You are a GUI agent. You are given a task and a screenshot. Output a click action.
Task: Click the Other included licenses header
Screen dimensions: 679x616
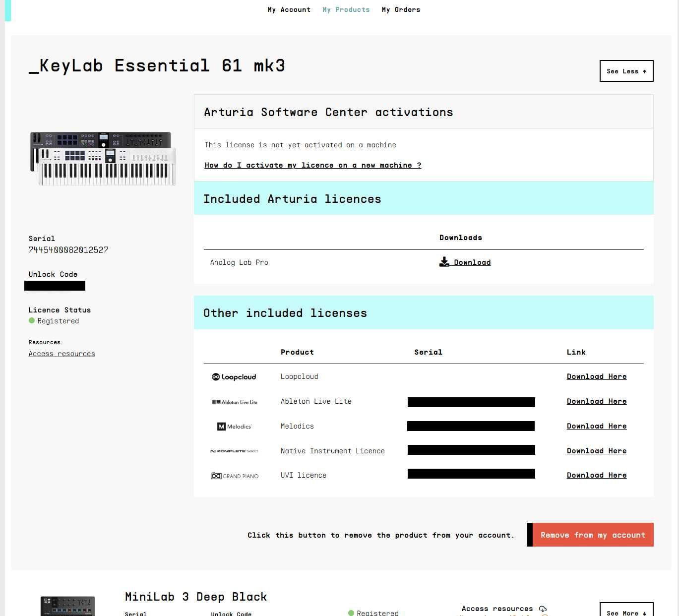point(424,312)
